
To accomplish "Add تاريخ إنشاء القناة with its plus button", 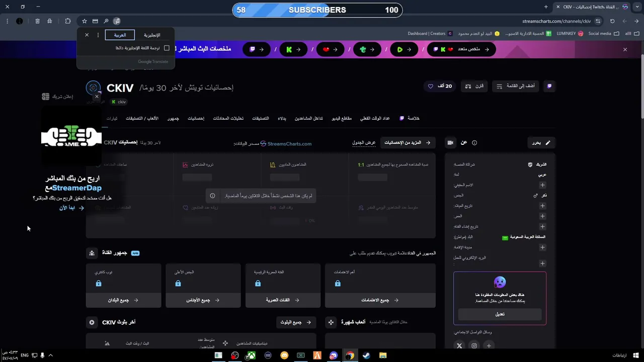I will pos(542,226).
